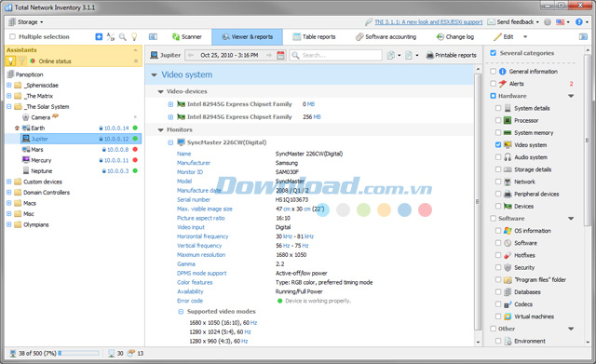This screenshot has height=364, width=596.
Task: Click the calendar icon next to date
Action: [x=280, y=55]
